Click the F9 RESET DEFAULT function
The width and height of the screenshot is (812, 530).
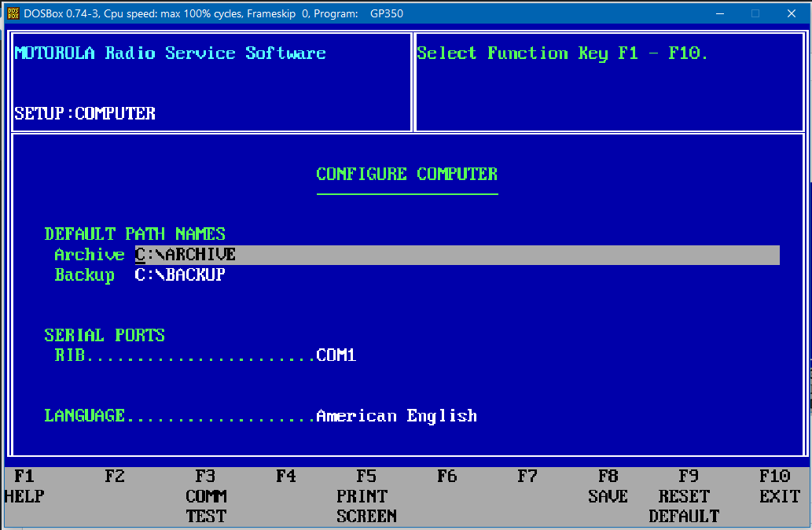point(684,496)
